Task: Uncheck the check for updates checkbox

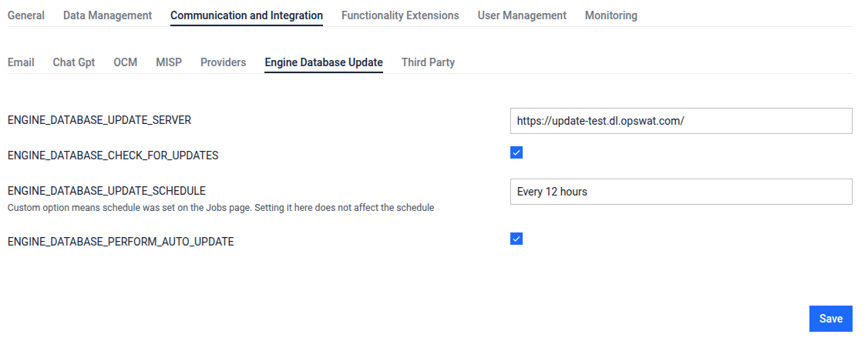Action: (516, 152)
